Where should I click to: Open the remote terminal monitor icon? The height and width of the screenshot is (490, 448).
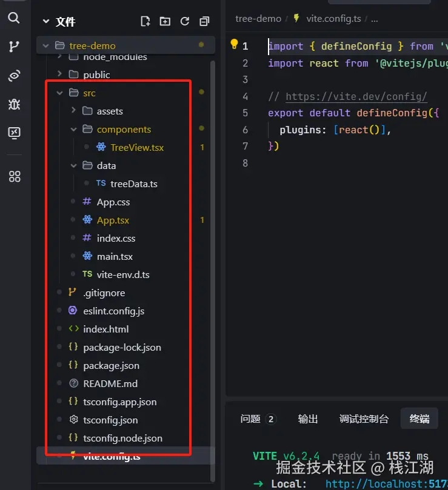pos(14,133)
